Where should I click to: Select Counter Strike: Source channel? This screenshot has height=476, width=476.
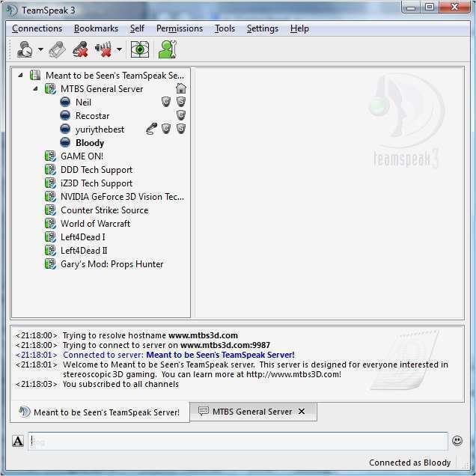(x=105, y=210)
